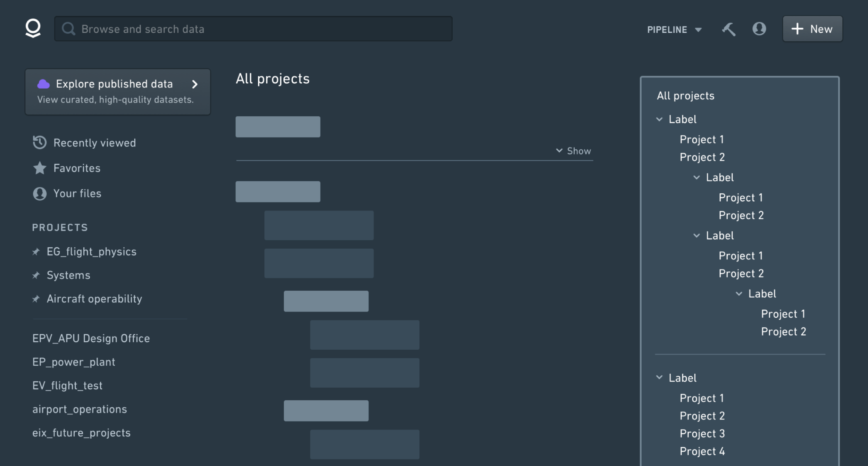Open the PIPELINE dropdown
This screenshot has height=466, width=868.
click(x=674, y=30)
